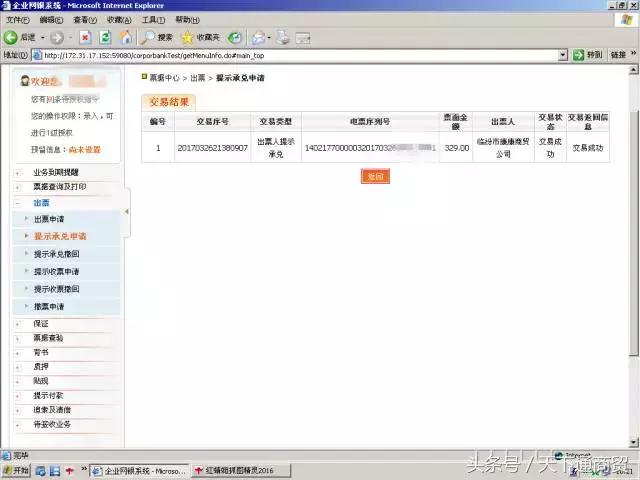Screen dimensions: 640x480
Task: Expand the 背书 menu section
Action: click(x=41, y=353)
